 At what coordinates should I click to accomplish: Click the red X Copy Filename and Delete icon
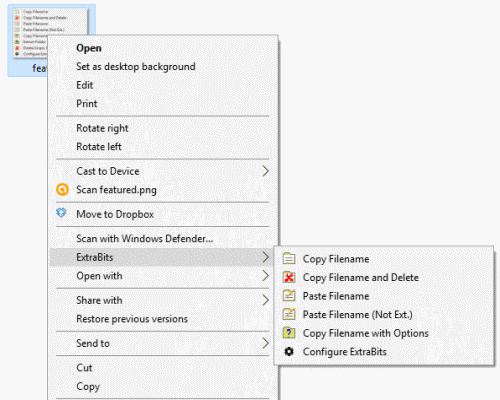(x=289, y=277)
